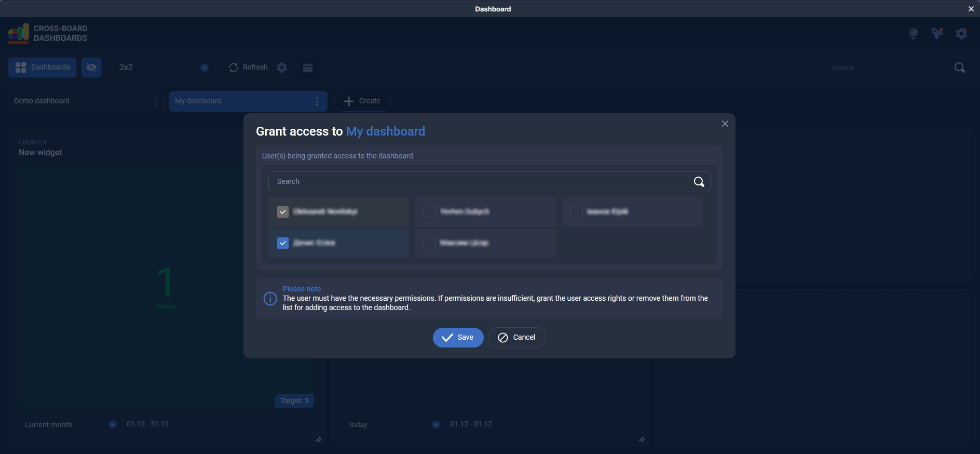
Task: Open the My dashboard three-dot menu
Action: 317,101
